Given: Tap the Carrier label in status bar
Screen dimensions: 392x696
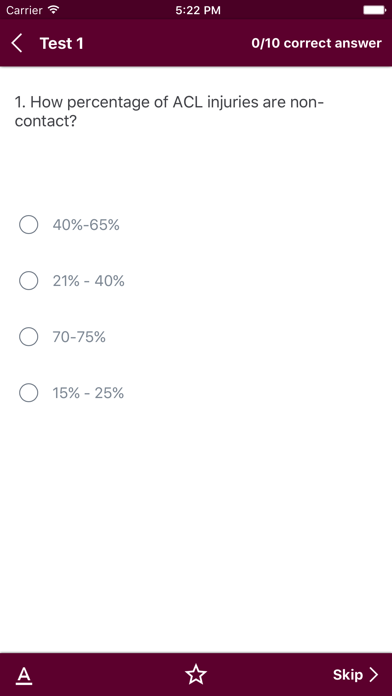Looking at the screenshot, I should point(24,10).
